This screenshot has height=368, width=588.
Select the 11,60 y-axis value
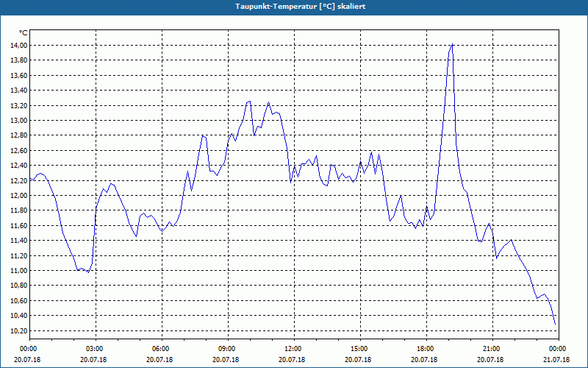tap(20, 226)
